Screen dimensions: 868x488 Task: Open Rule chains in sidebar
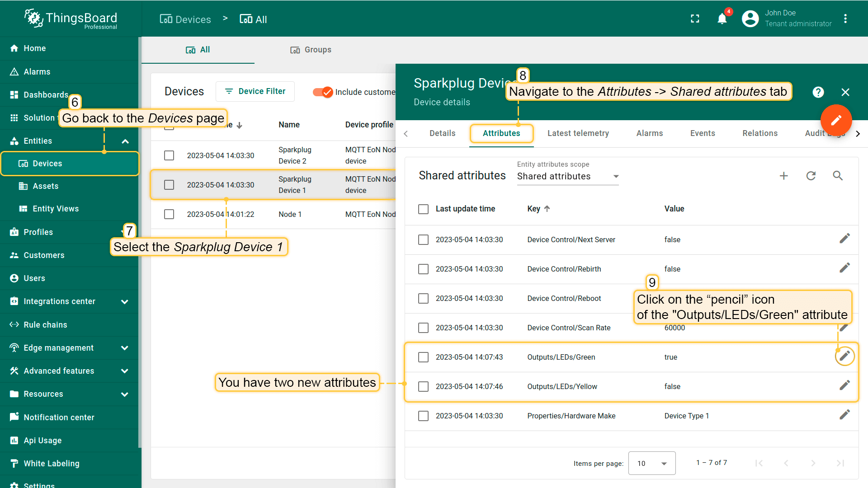(x=45, y=325)
